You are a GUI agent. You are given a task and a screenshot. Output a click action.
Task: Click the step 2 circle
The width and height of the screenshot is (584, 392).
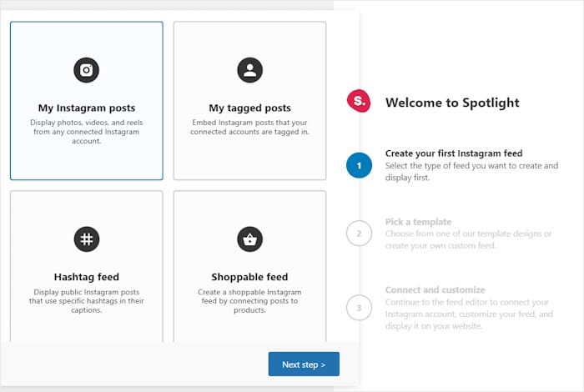pos(359,234)
